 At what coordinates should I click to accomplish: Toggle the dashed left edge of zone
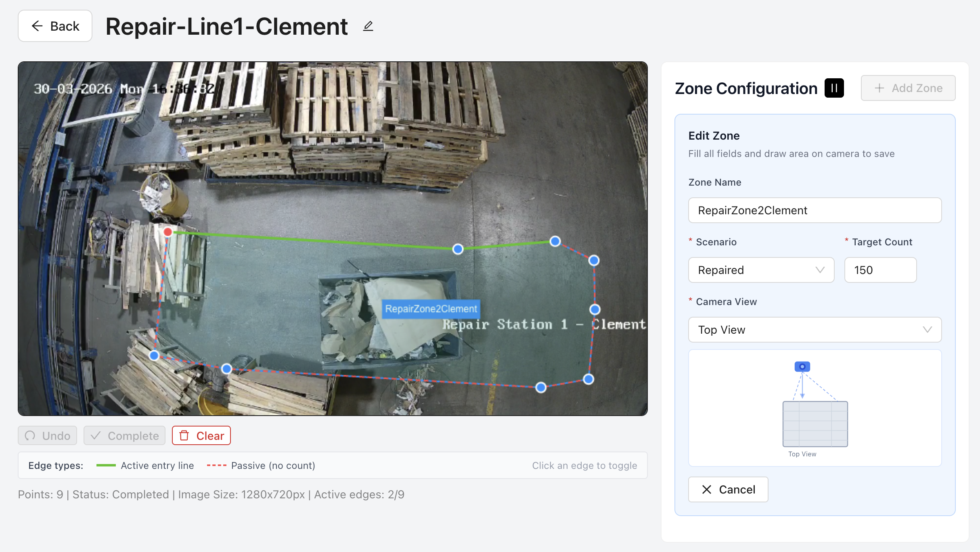pyautogui.click(x=161, y=294)
